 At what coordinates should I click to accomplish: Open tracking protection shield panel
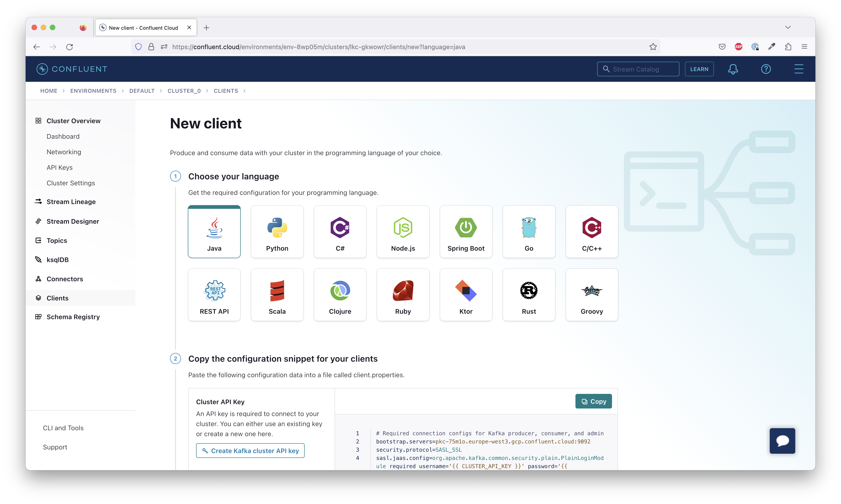(138, 47)
